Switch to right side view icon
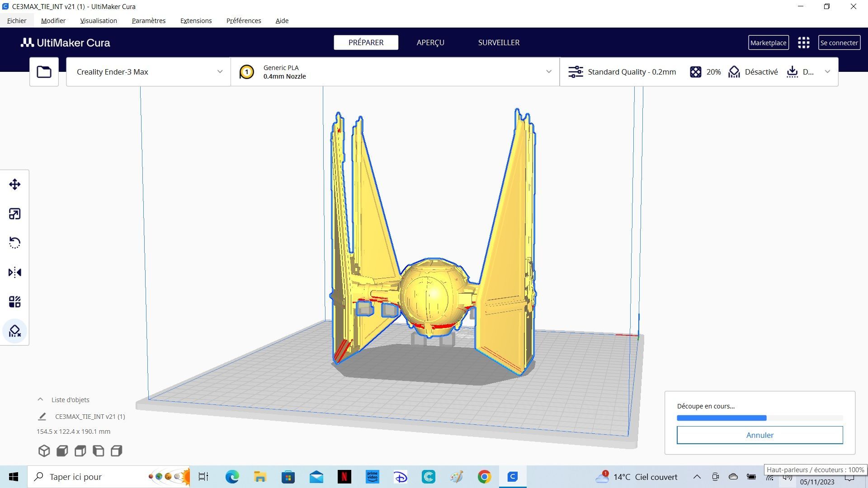 tap(116, 450)
